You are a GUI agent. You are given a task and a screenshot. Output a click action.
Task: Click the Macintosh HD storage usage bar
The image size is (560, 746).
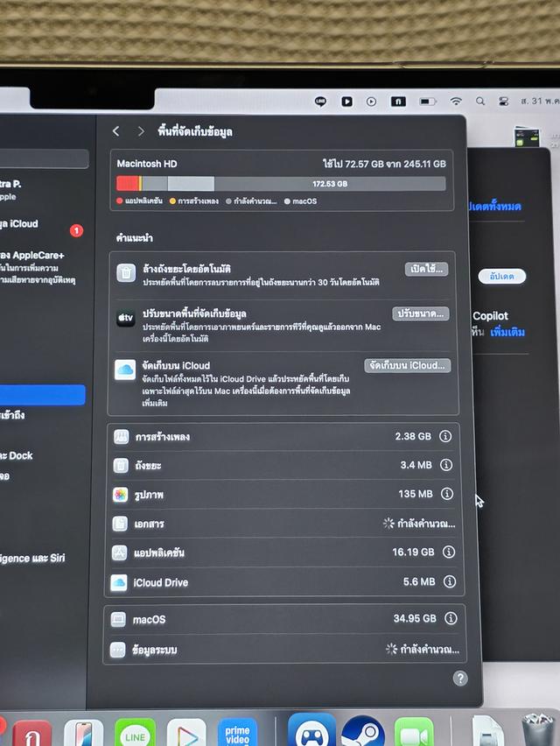(281, 184)
